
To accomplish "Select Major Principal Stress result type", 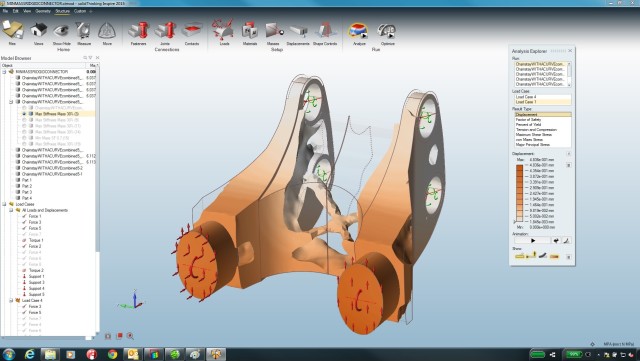I will (x=542, y=145).
